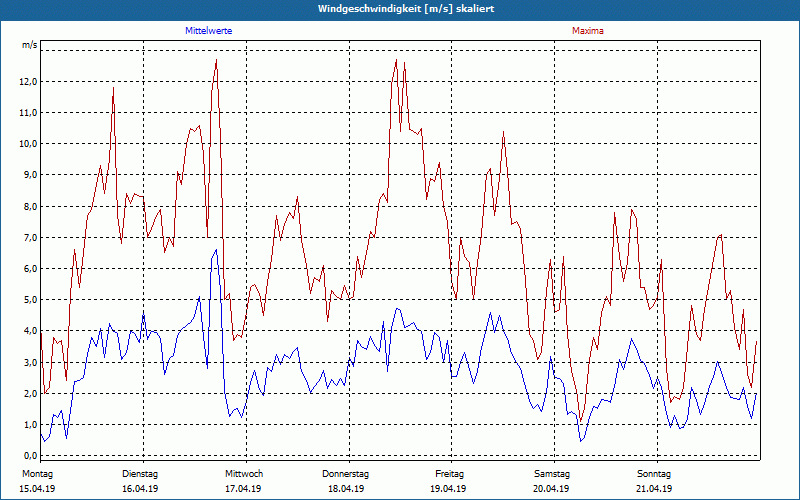The image size is (800, 500).
Task: Click the 16.04.19 date label
Action: click(x=140, y=489)
